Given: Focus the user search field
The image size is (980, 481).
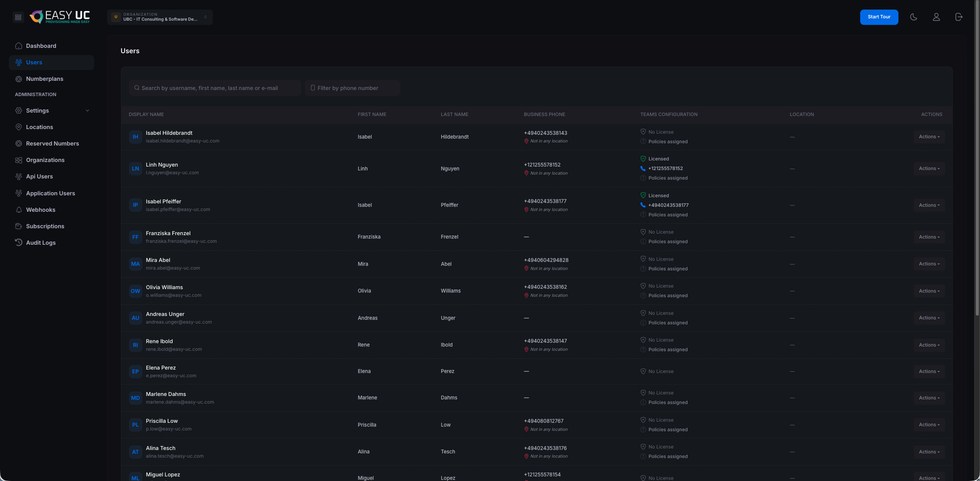Looking at the screenshot, I should click(x=215, y=88).
